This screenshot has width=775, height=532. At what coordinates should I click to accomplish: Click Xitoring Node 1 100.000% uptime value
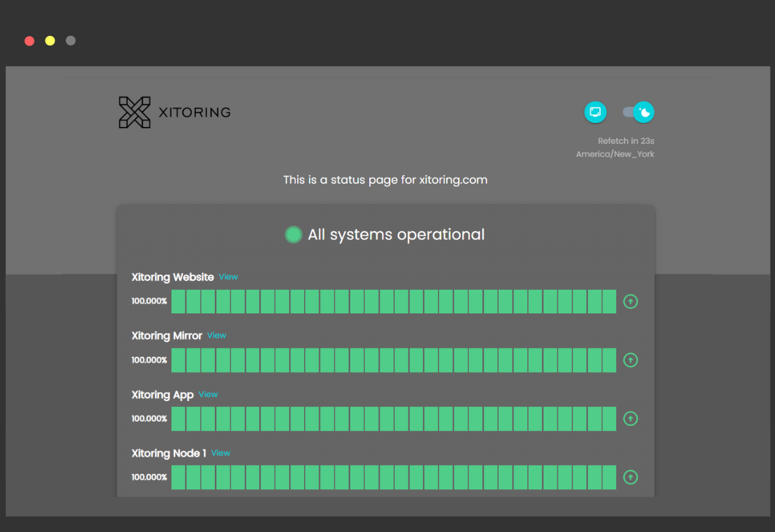(x=149, y=477)
